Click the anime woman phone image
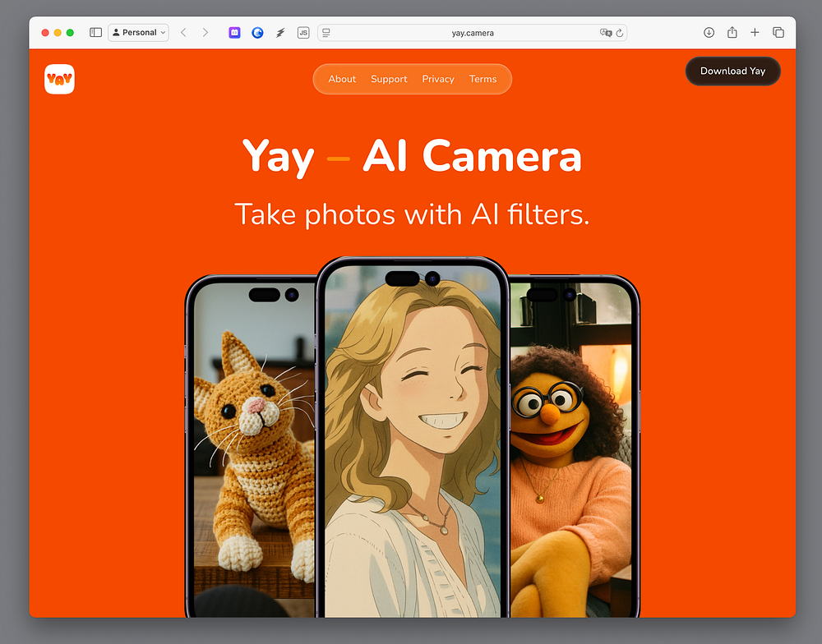 [413, 438]
